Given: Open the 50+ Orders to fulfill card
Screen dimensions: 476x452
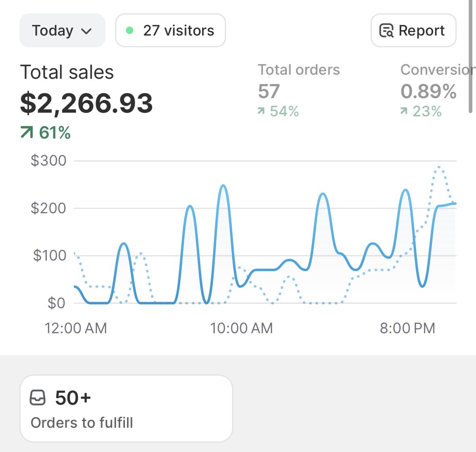Looking at the screenshot, I should tap(126, 408).
